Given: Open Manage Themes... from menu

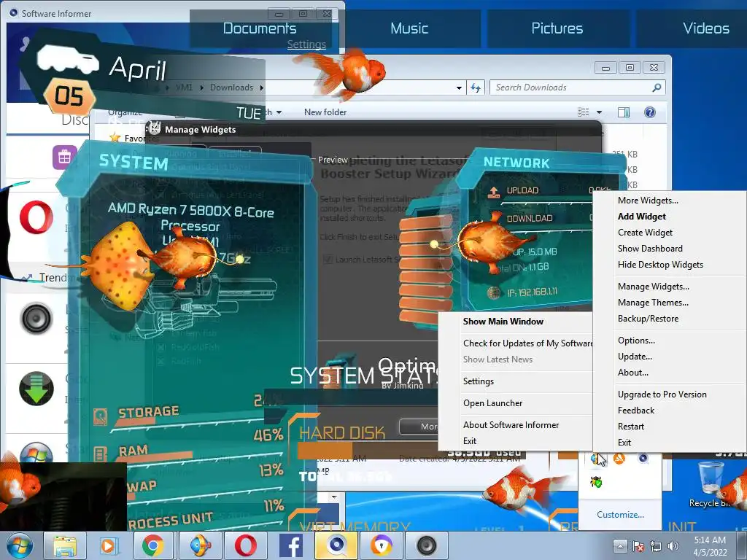Looking at the screenshot, I should [x=653, y=303].
